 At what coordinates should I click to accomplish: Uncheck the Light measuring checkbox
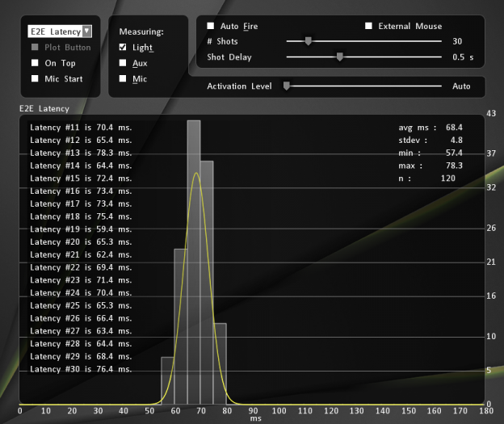click(x=123, y=48)
